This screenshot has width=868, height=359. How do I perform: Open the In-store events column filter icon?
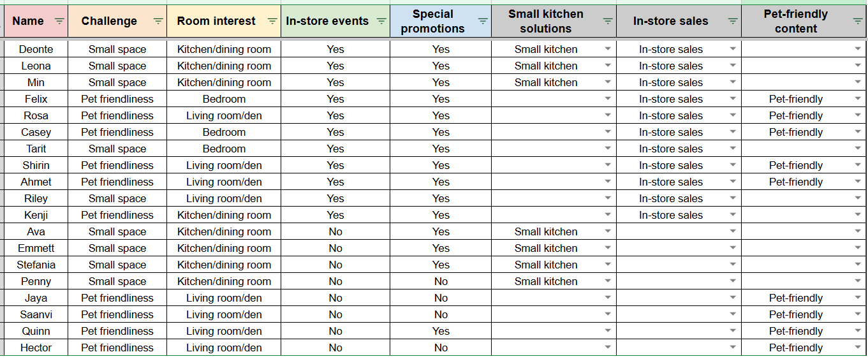tap(381, 21)
